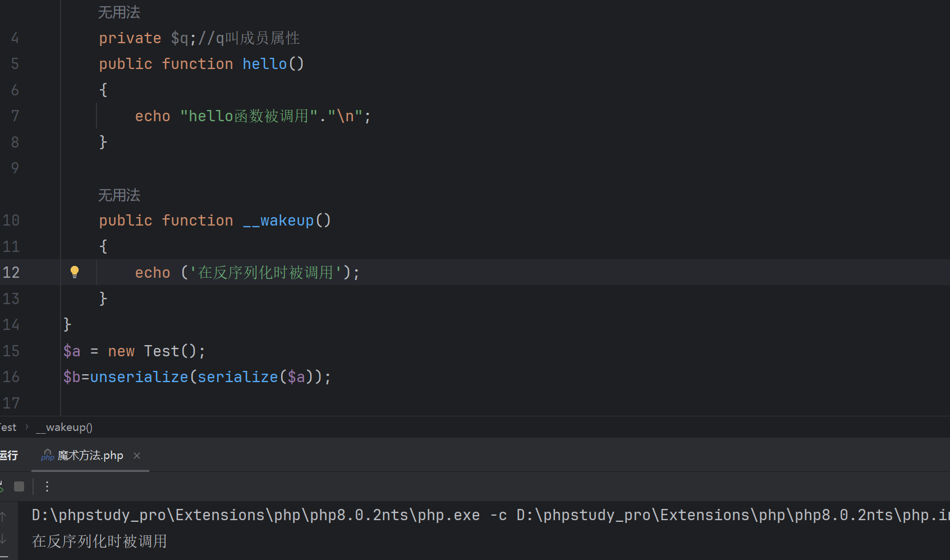
Task: Click the new keyword on line 15
Action: (121, 351)
